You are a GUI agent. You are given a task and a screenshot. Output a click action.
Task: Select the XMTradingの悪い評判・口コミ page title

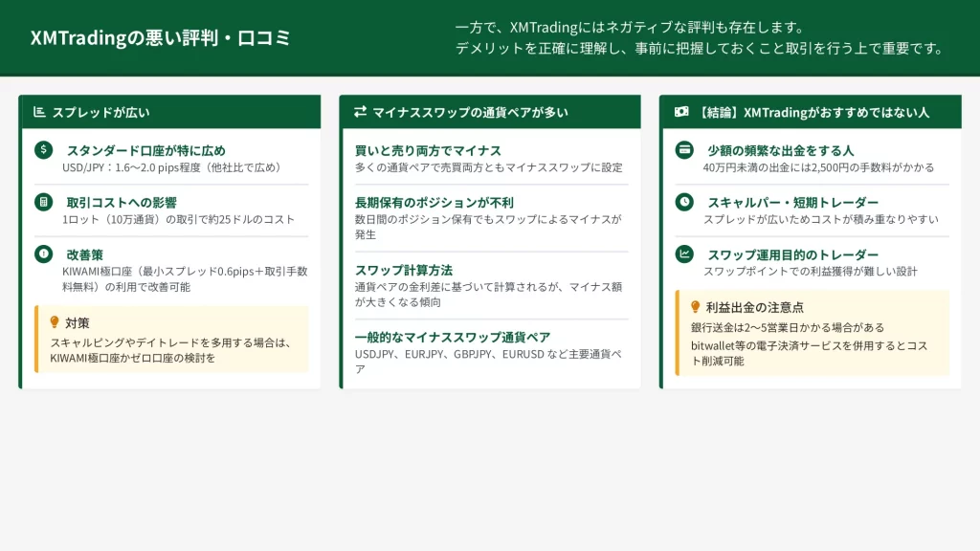(160, 38)
